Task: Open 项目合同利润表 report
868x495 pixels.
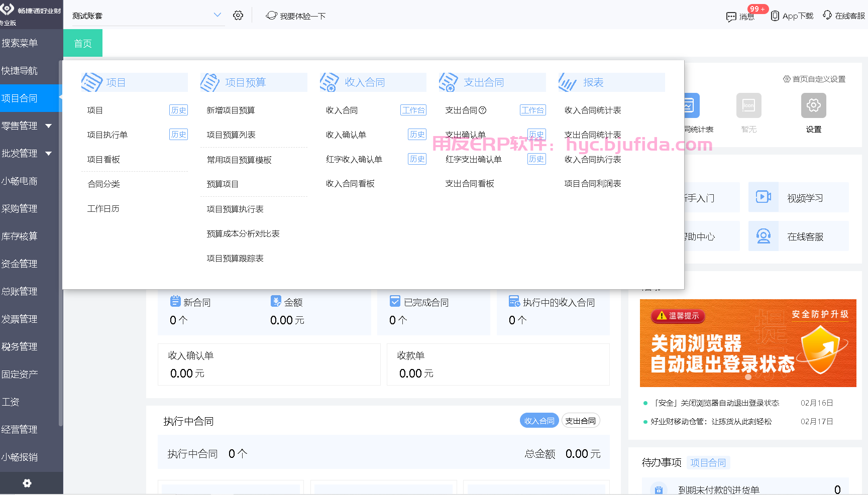Action: [x=593, y=184]
